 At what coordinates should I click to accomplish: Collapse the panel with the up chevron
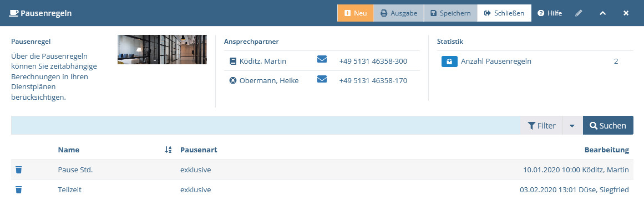click(x=602, y=13)
